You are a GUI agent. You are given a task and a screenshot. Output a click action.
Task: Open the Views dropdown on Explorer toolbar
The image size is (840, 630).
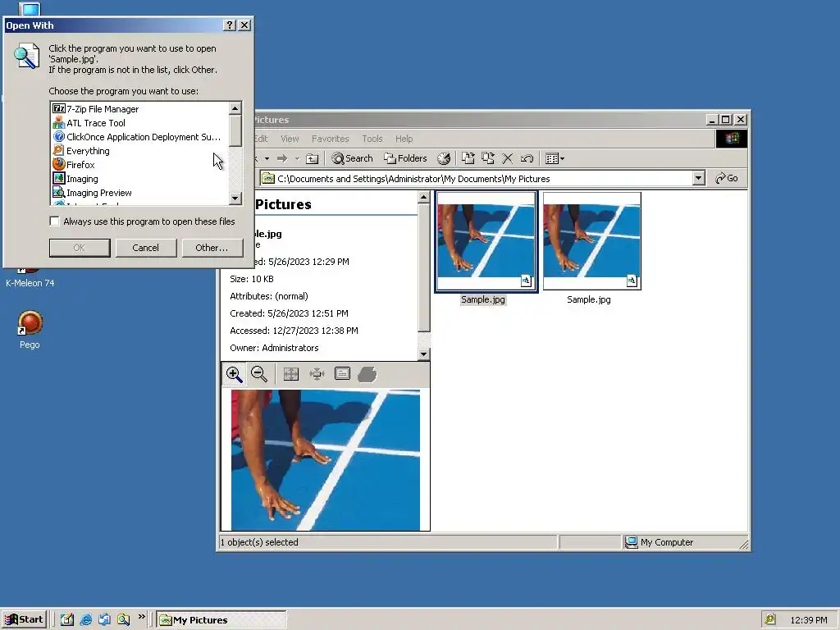click(555, 158)
